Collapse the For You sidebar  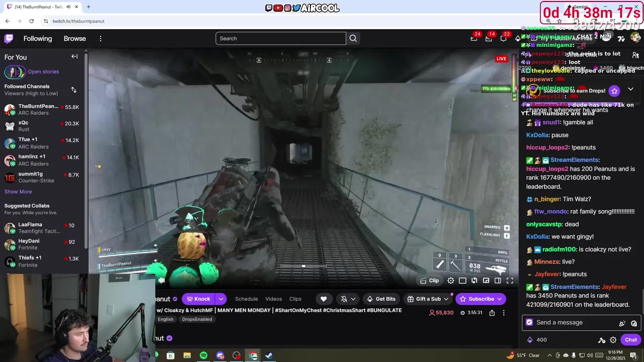74,56
